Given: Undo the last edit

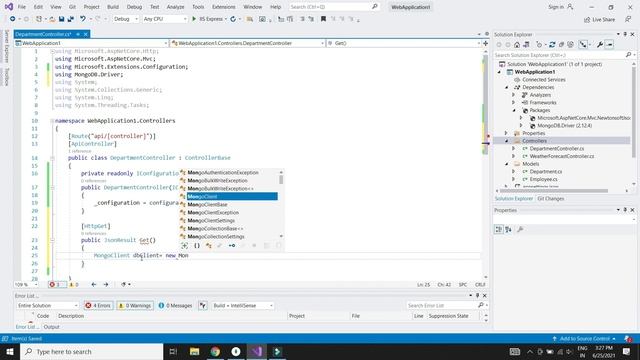Looking at the screenshot, I should (83, 19).
